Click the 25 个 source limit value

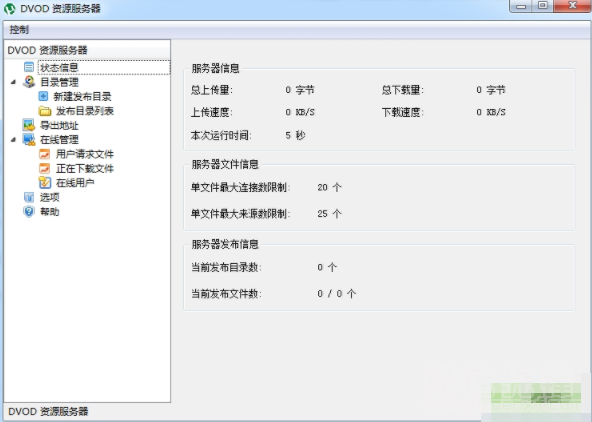[x=329, y=214]
